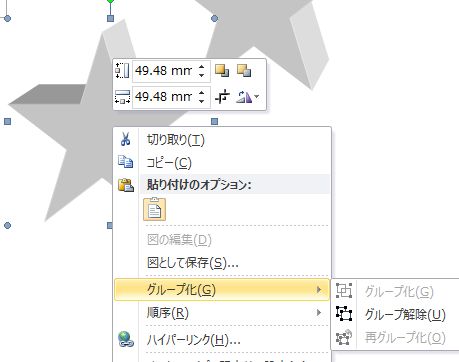Click the ungroup icon in the submenu

tap(344, 314)
